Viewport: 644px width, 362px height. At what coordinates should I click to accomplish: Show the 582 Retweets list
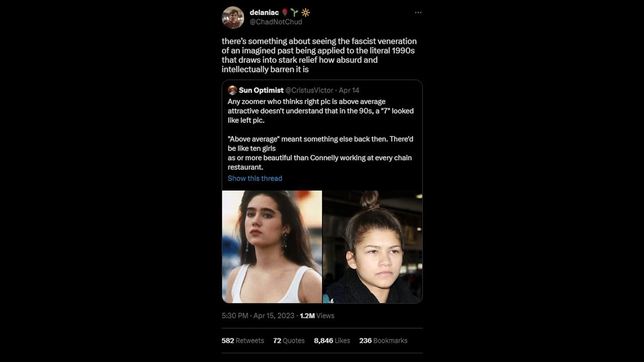[x=243, y=340]
